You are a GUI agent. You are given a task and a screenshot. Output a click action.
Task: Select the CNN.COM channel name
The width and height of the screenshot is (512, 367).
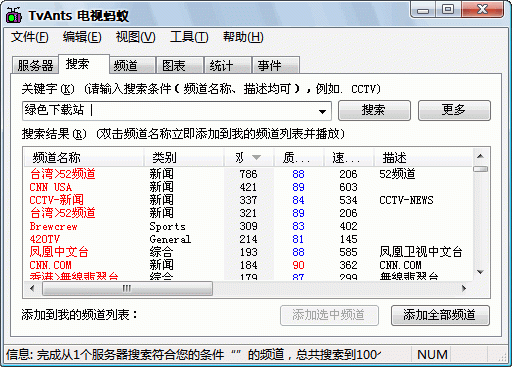click(51, 265)
